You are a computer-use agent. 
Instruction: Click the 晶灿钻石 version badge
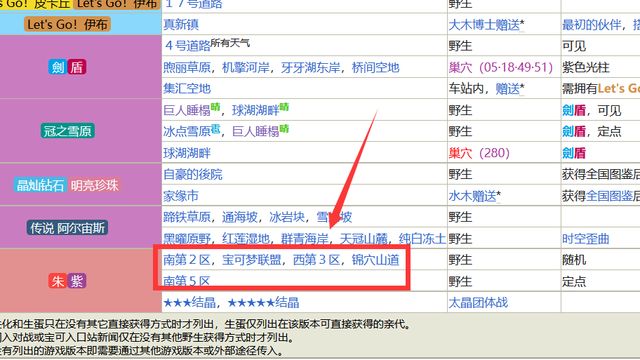tap(40, 185)
